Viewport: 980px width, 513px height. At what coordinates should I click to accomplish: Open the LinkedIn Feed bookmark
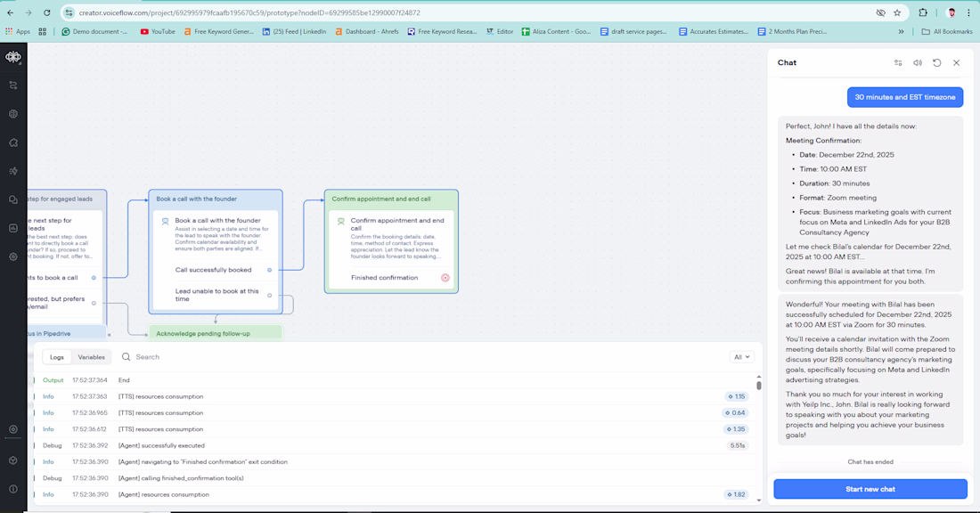point(294,31)
